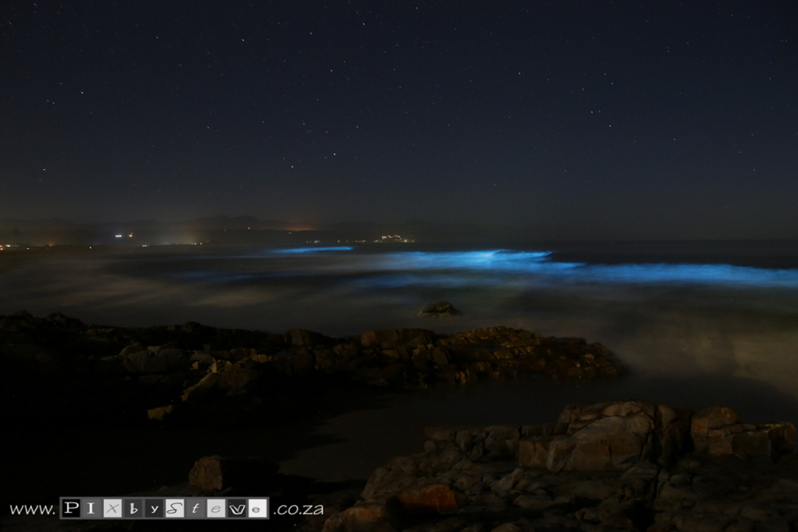This screenshot has width=798, height=532.
Task: Click the 'www.' text of the watermark
Action: (32, 509)
